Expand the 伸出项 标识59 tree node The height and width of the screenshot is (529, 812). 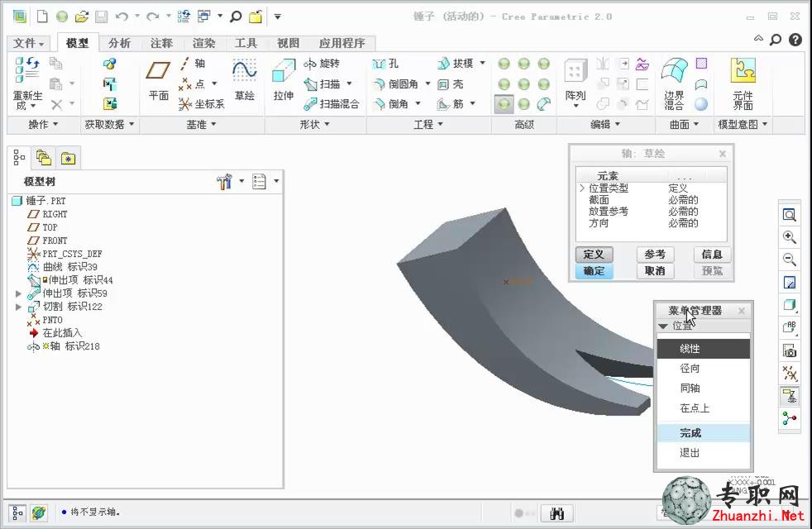[19, 293]
